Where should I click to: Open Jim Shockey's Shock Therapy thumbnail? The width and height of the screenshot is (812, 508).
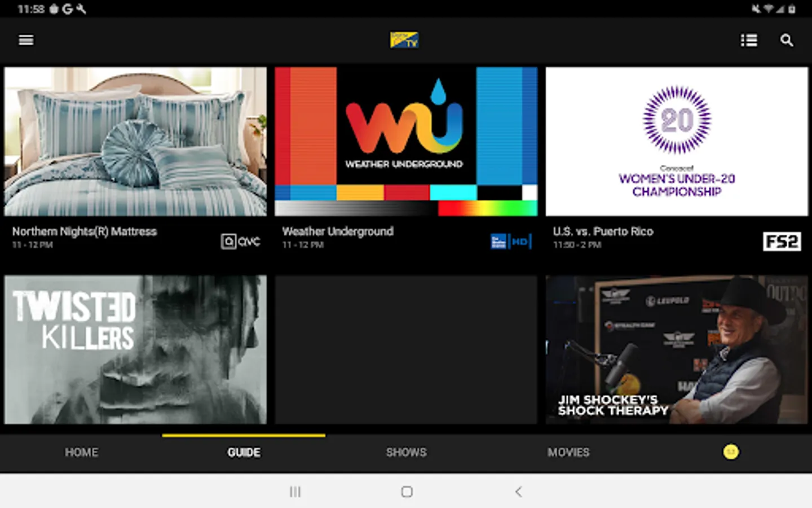677,349
